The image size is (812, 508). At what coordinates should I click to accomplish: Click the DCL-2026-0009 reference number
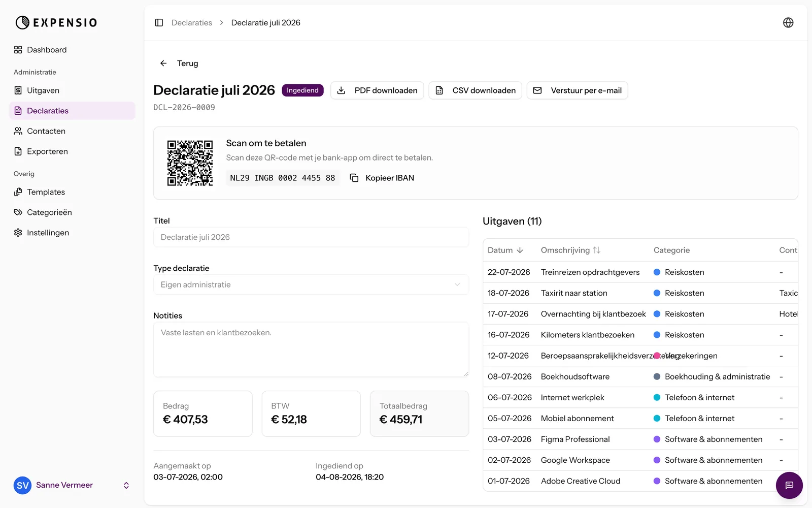pyautogui.click(x=184, y=107)
